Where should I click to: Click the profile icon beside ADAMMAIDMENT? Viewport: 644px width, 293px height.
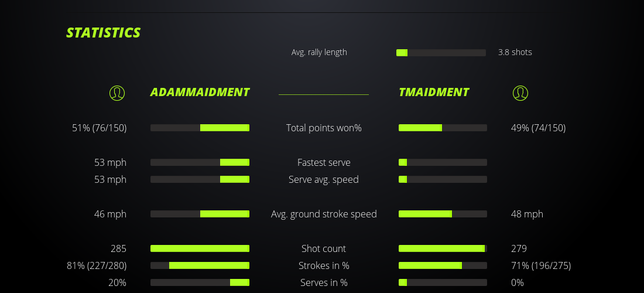coord(117,93)
